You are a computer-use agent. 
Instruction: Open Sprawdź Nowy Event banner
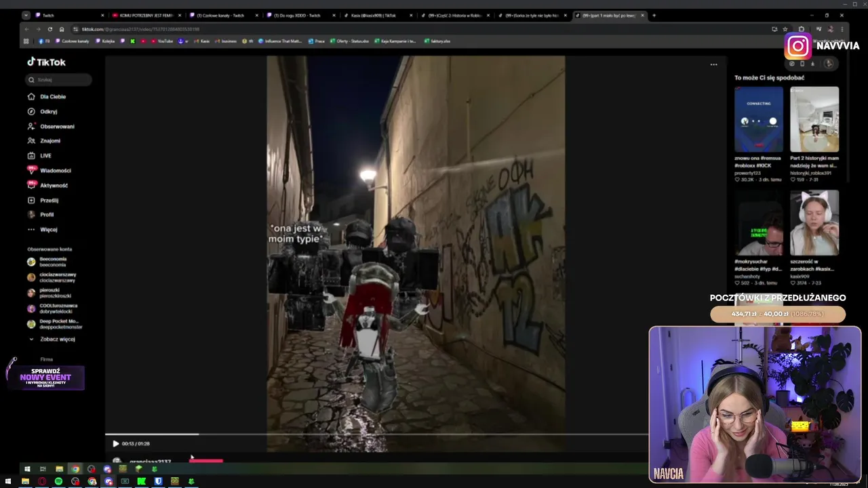[x=45, y=378]
